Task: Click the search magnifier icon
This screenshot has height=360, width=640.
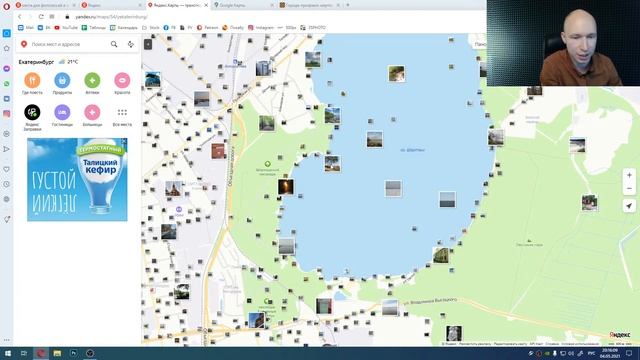Action: [114, 44]
